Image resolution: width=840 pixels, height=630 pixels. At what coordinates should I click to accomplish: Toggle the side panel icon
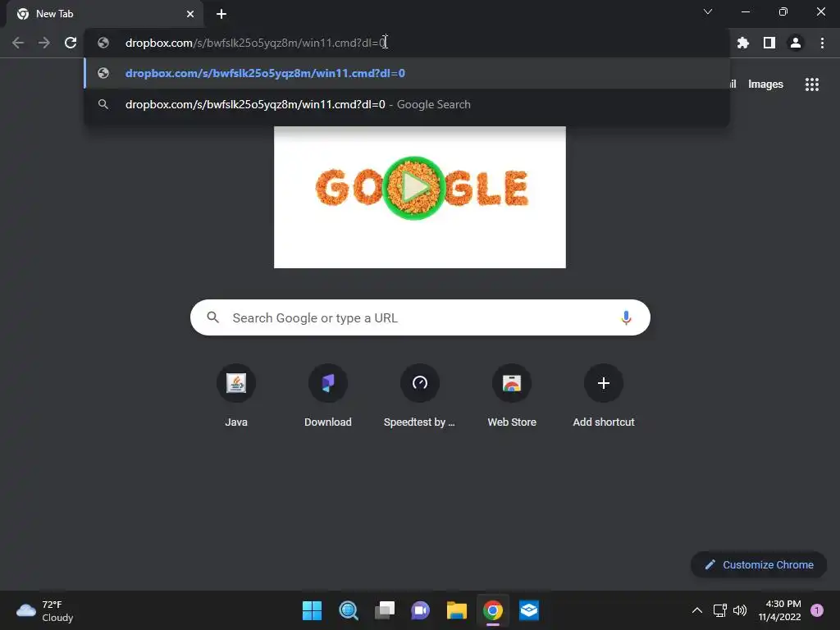[769, 43]
